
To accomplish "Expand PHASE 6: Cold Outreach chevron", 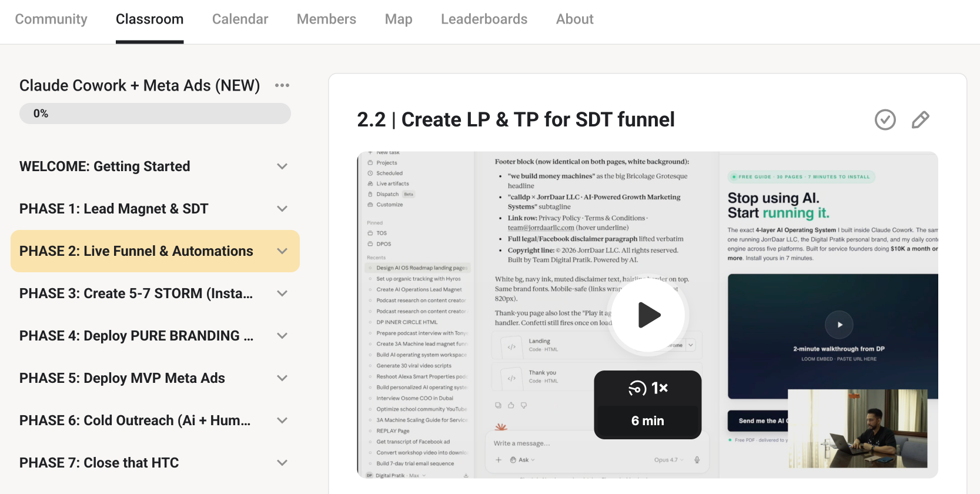I will (x=282, y=420).
